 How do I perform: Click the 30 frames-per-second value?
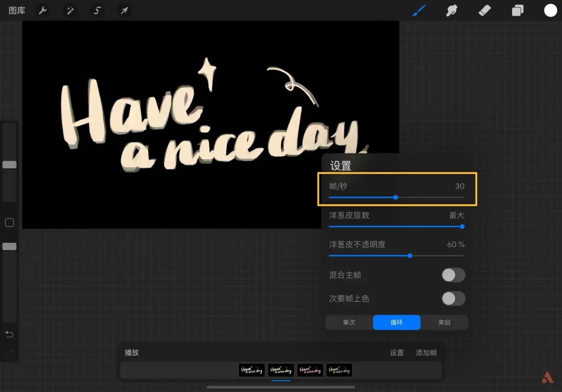[460, 186]
